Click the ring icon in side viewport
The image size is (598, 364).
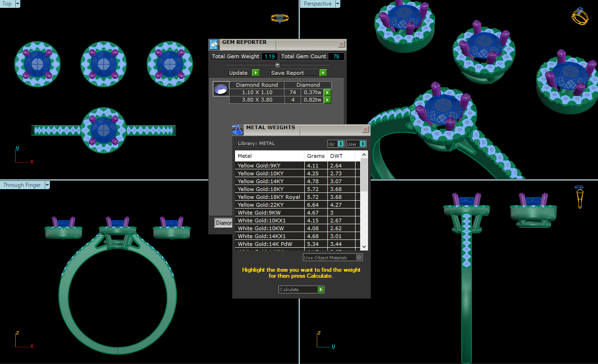tap(579, 197)
